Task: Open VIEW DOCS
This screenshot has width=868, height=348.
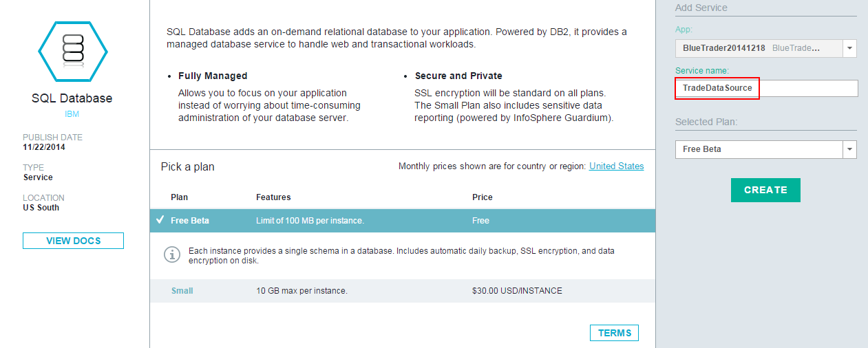Action: point(73,241)
